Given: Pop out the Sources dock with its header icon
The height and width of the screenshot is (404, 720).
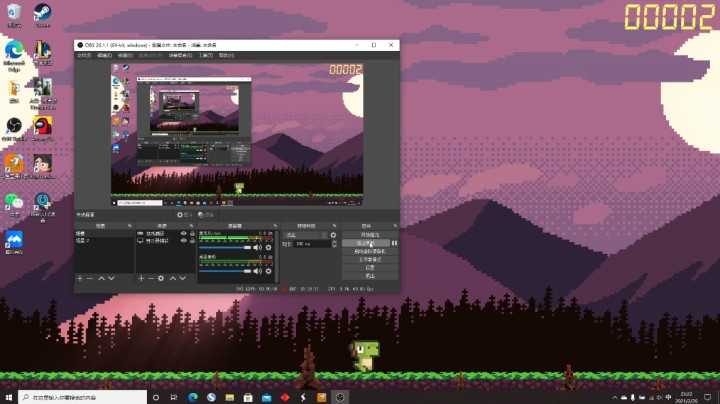Looking at the screenshot, I should pyautogui.click(x=191, y=226).
